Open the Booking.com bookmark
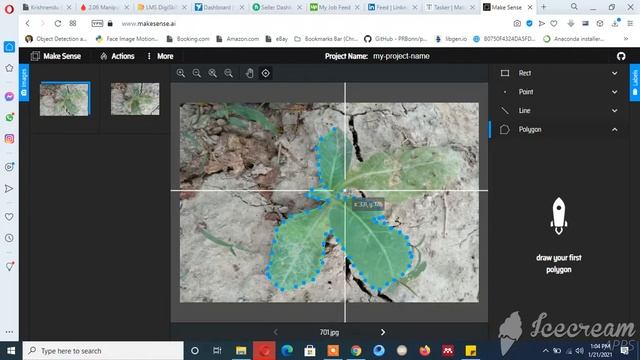640x360 pixels. click(x=188, y=39)
